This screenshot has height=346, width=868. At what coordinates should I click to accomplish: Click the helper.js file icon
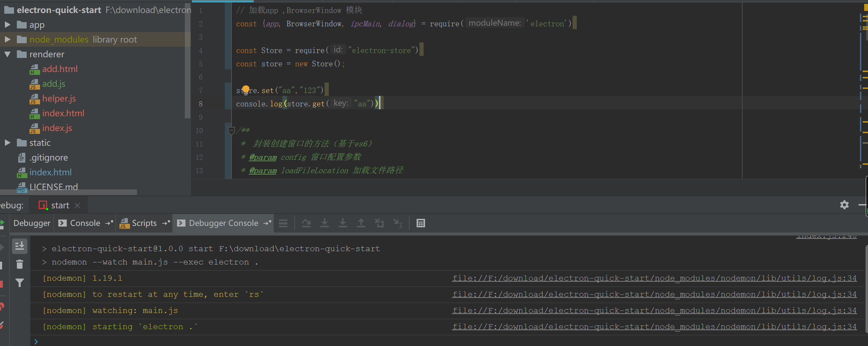(x=34, y=99)
